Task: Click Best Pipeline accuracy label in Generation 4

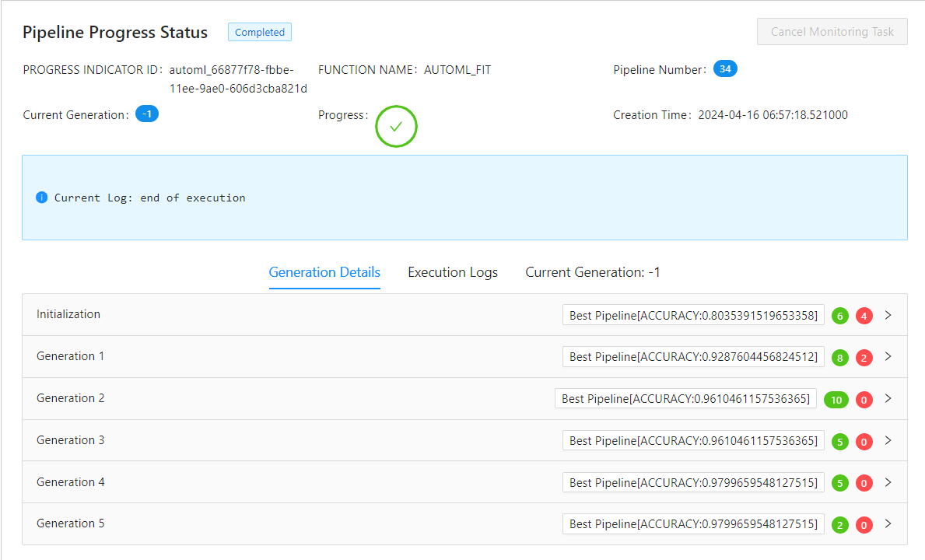Action: coord(693,483)
